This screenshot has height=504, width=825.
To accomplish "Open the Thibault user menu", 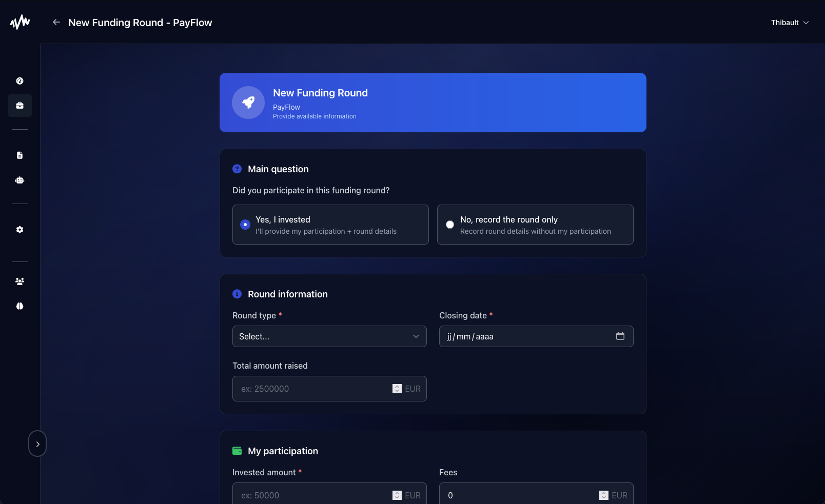I will click(790, 23).
